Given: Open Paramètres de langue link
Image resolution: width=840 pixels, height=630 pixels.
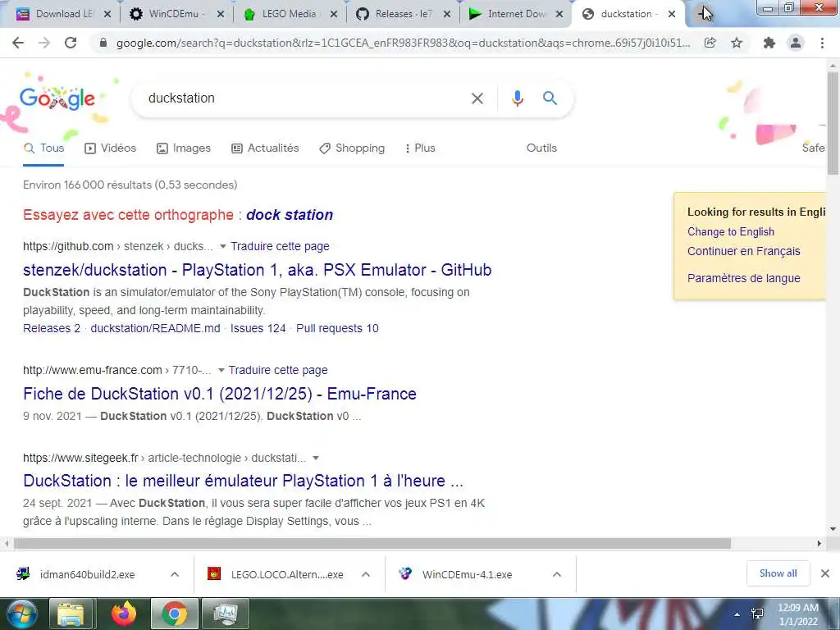Looking at the screenshot, I should [743, 278].
